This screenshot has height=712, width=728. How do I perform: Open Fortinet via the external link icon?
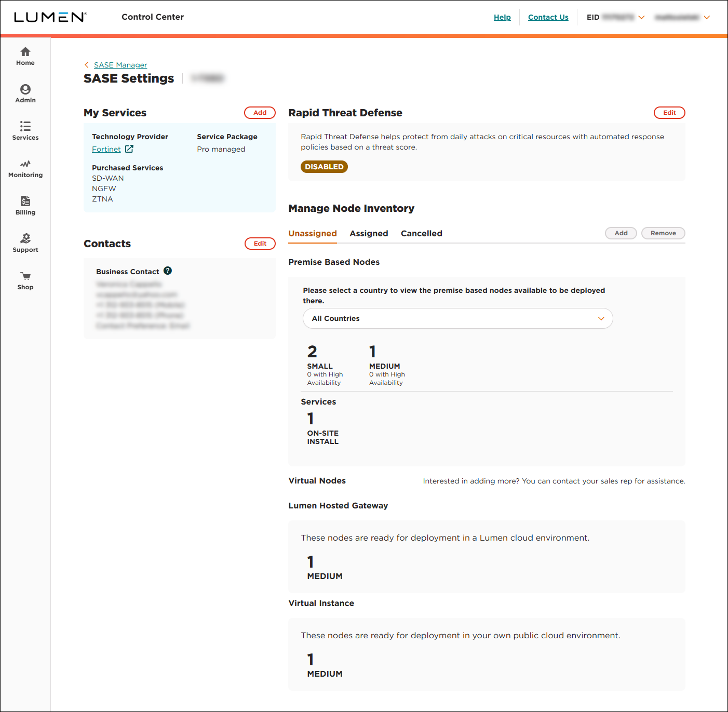pyautogui.click(x=129, y=149)
